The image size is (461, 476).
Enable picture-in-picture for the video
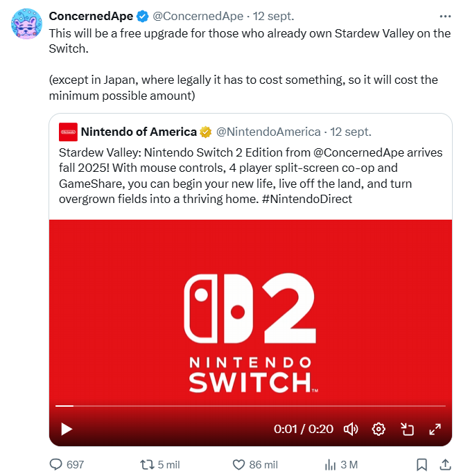click(x=407, y=430)
